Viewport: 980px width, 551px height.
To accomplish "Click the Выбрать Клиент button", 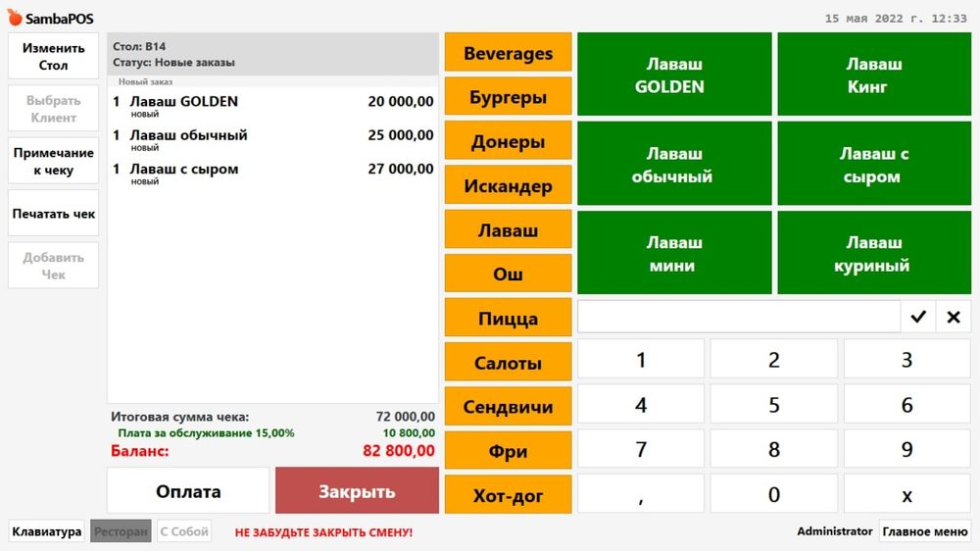I will tap(53, 108).
